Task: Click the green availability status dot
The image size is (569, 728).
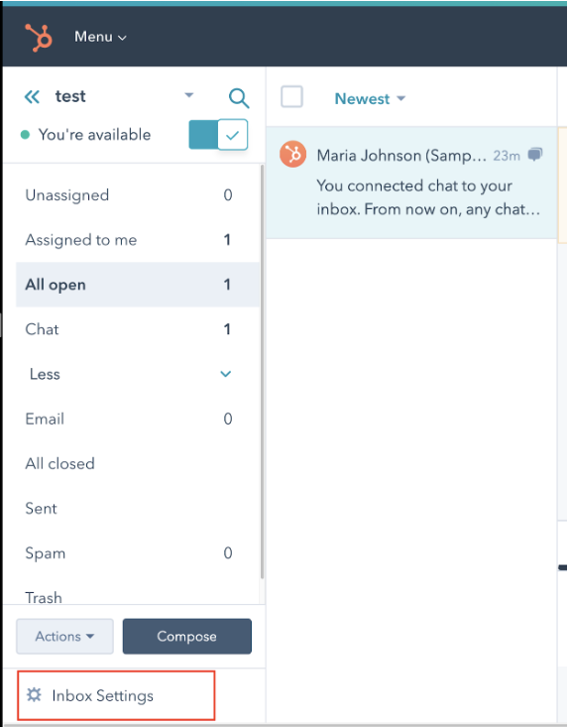Action: (x=25, y=135)
